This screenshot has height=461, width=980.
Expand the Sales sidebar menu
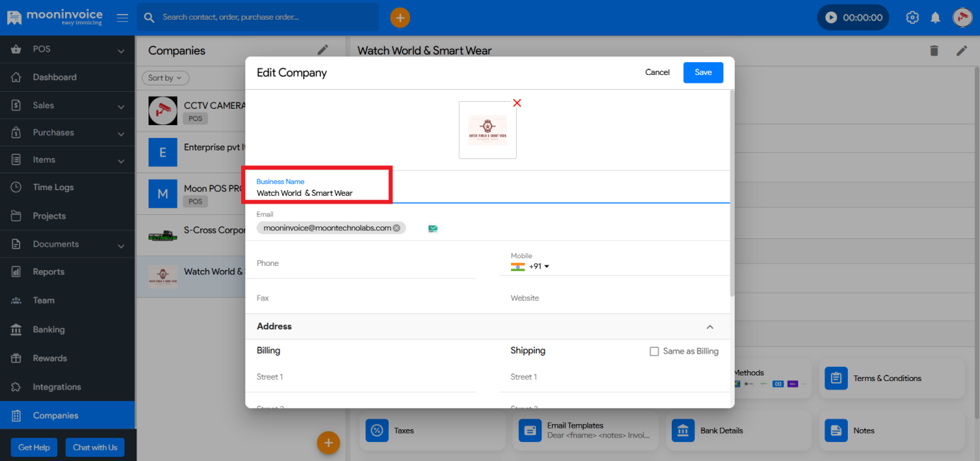(121, 106)
